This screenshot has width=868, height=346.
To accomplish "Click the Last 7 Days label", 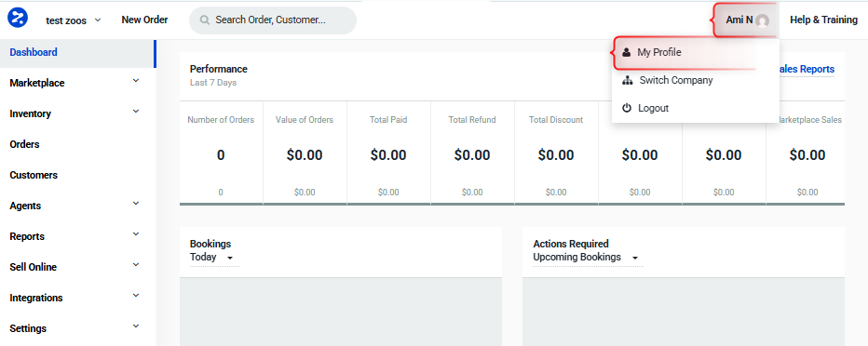I will 213,83.
